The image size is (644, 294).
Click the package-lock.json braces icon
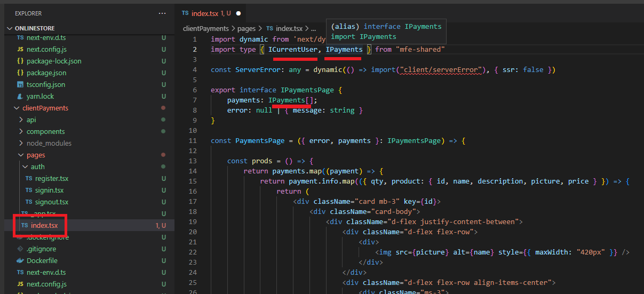[x=20, y=61]
